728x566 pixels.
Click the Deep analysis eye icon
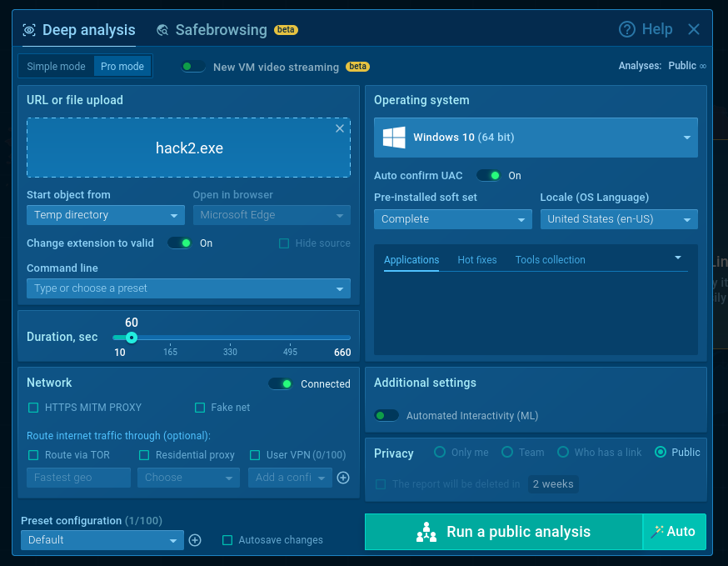tap(29, 30)
